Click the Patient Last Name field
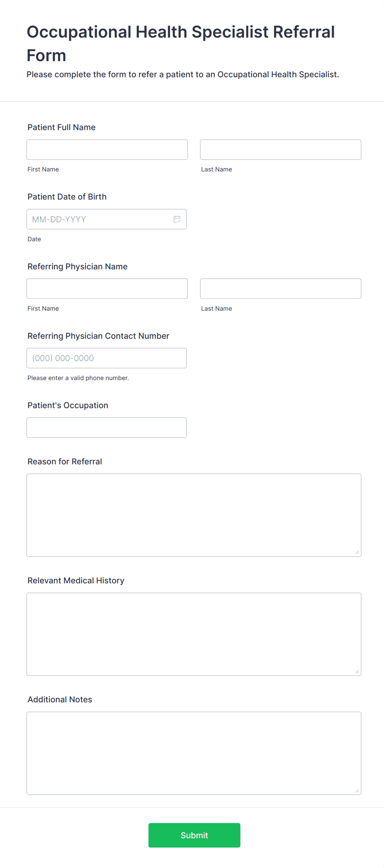This screenshot has width=384, height=868. pyautogui.click(x=280, y=150)
